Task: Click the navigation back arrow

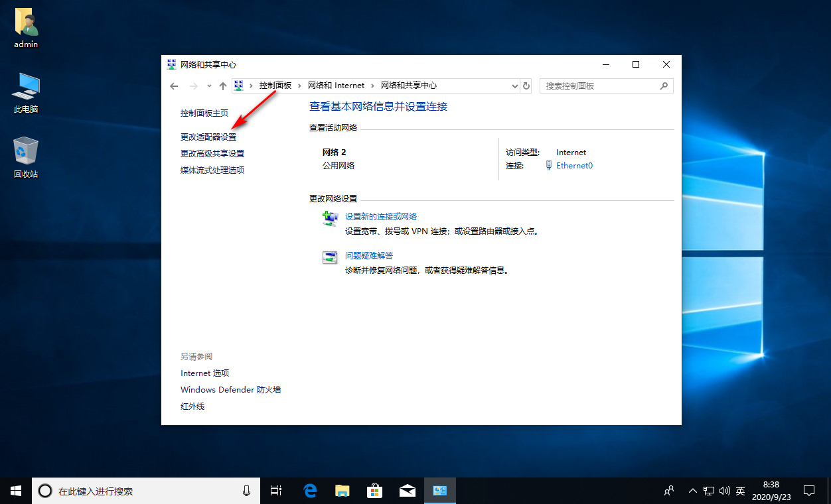Action: point(174,86)
